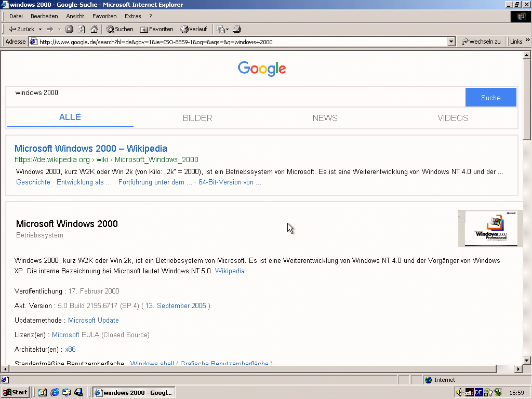Click the Show Desktop quick launch icon
This screenshot has width=532, height=399.
[43, 393]
